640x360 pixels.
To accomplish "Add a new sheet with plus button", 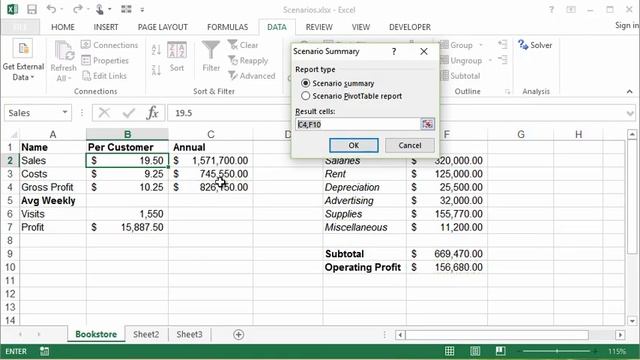I will pyautogui.click(x=238, y=335).
